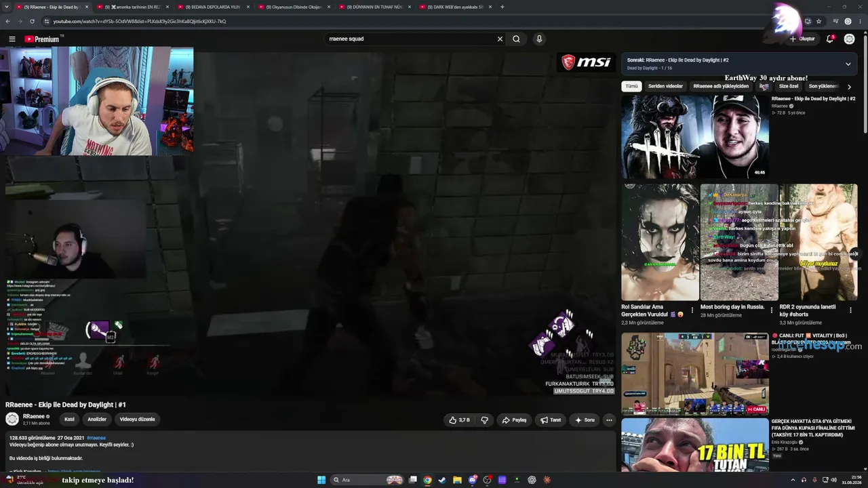Click the #rraenee hashtag link
868x488 pixels.
[96, 438]
